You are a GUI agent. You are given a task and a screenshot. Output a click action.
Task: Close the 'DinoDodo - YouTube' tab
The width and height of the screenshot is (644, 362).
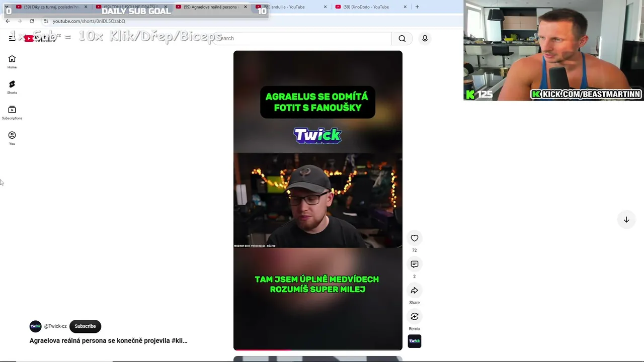(405, 7)
